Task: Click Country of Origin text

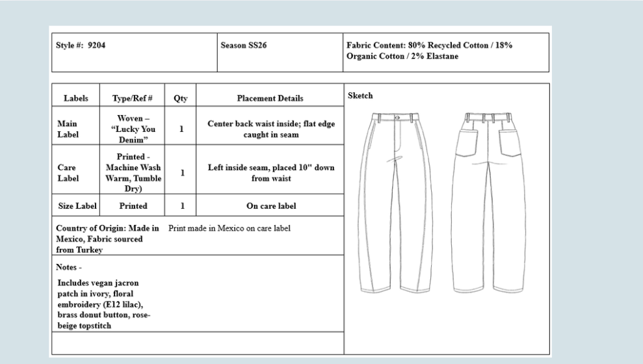Action: [107, 239]
